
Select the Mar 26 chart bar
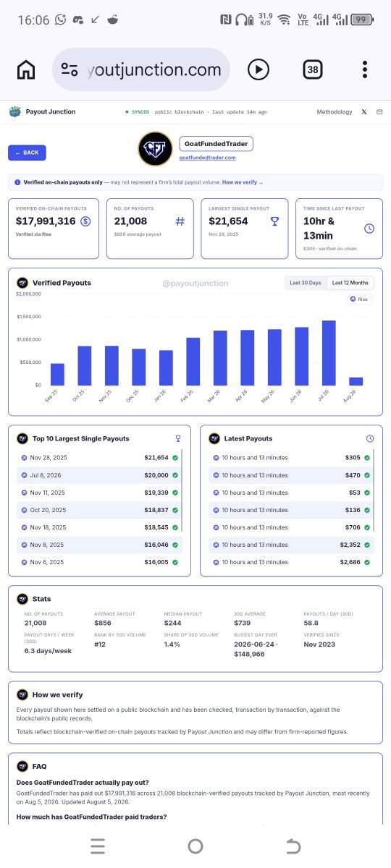pos(220,357)
